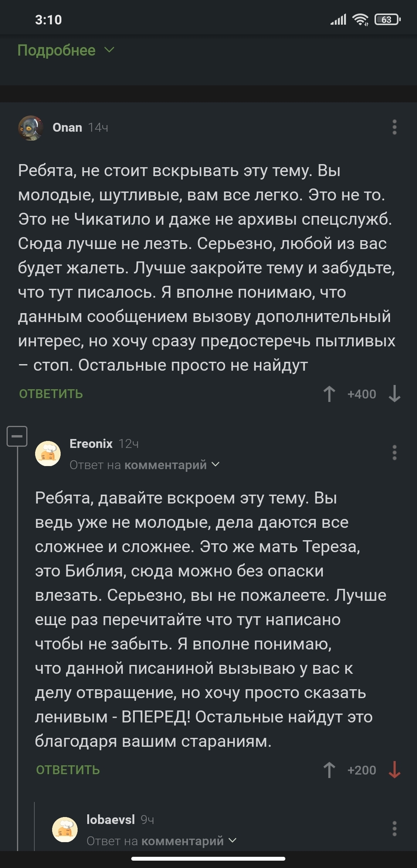Open three-dot menu on lobaevsl's comment
This screenshot has width=417, height=868.
(394, 829)
